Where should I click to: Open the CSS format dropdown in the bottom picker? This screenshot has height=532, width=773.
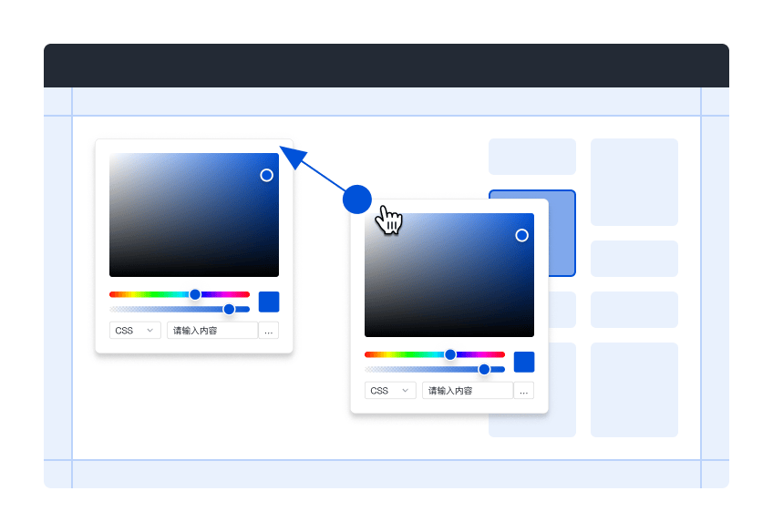coord(390,390)
